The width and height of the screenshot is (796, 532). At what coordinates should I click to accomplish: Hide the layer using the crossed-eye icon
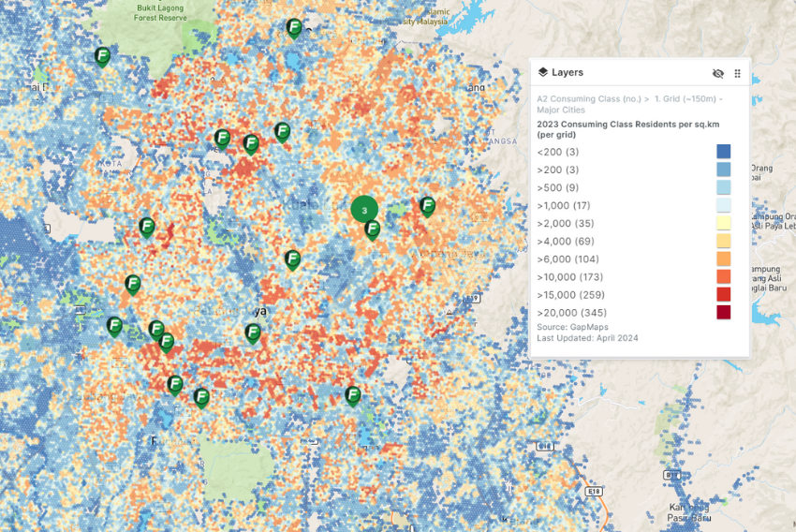(x=717, y=73)
